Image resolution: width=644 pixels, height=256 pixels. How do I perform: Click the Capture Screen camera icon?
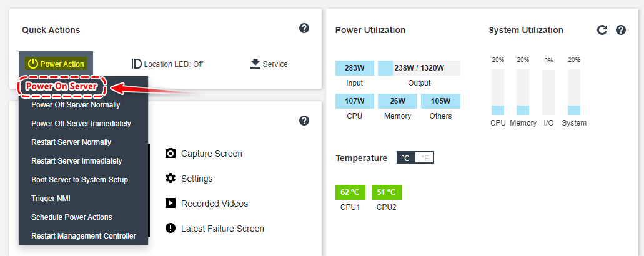coord(171,154)
